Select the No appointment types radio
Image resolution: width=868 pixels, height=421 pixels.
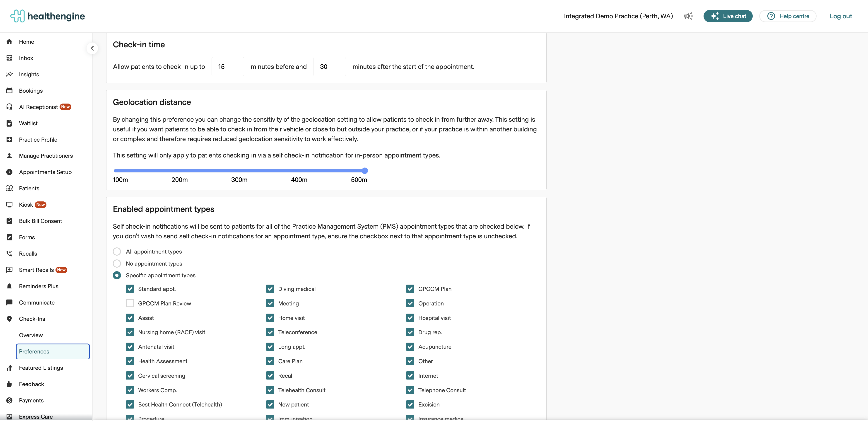[117, 264]
